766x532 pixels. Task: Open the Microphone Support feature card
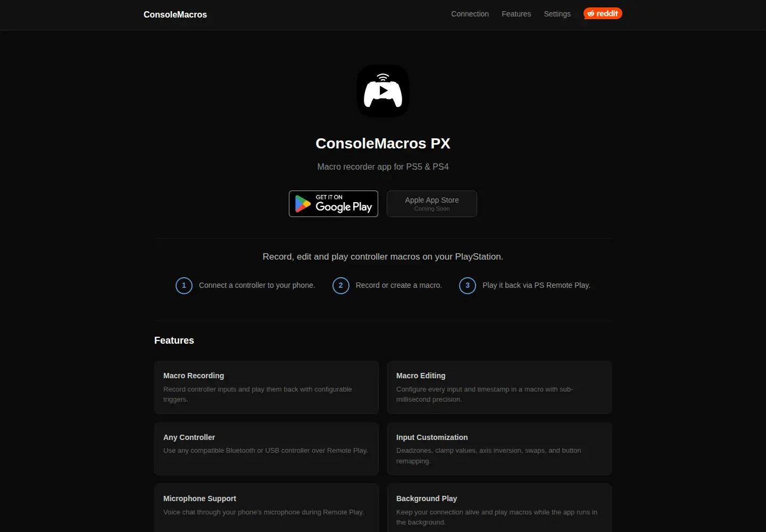point(267,508)
